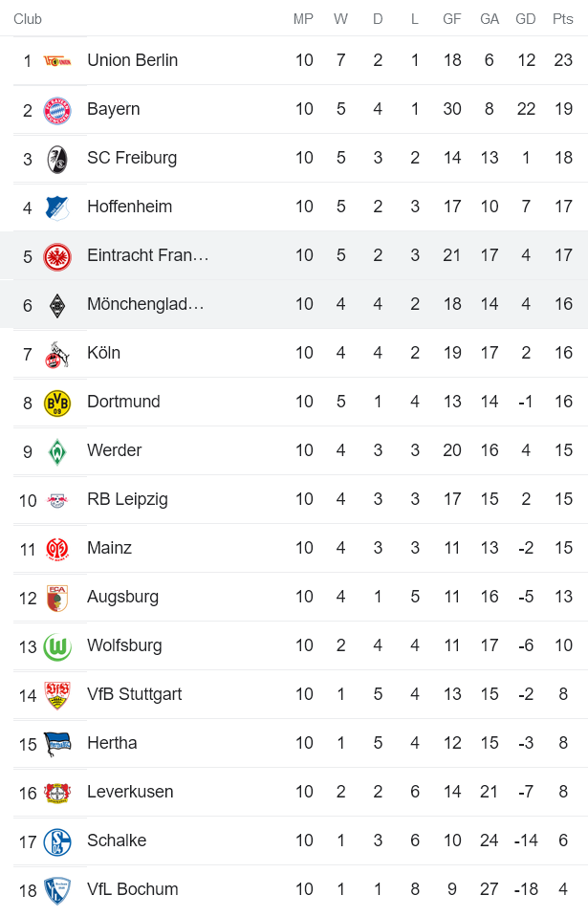Open the Mainz team page
This screenshot has width=588, height=917.
109,548
